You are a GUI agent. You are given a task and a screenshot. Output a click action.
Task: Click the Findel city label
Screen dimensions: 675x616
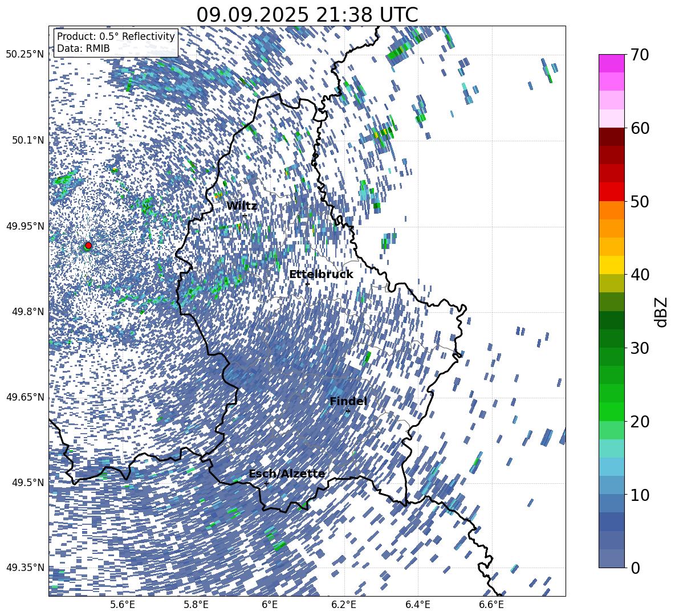click(348, 401)
